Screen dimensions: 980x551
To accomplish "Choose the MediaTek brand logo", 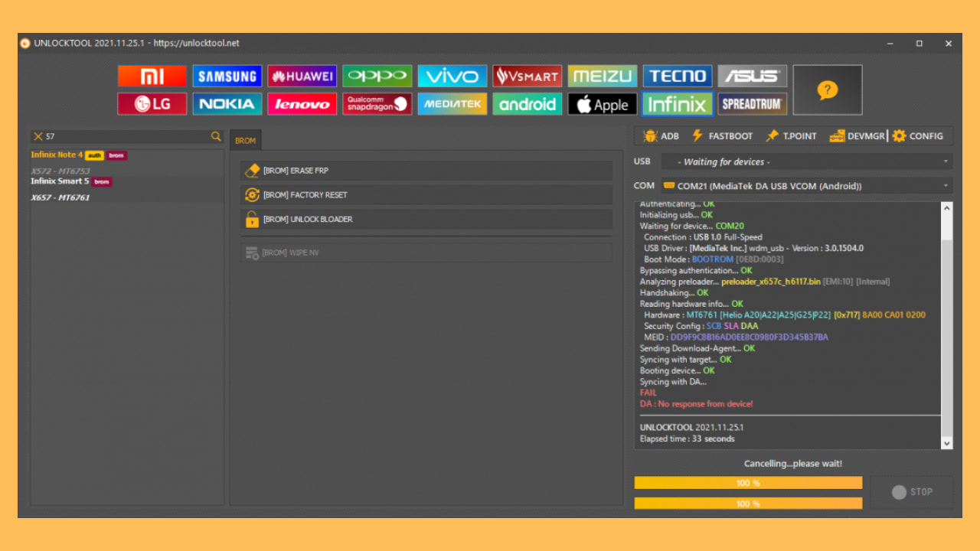I will [452, 104].
